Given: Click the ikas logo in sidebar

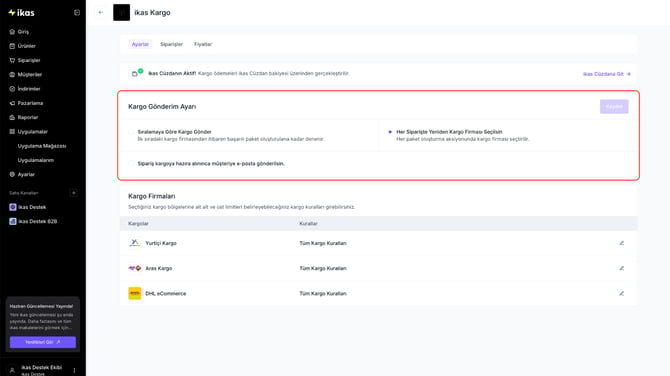Looking at the screenshot, I should coord(21,13).
